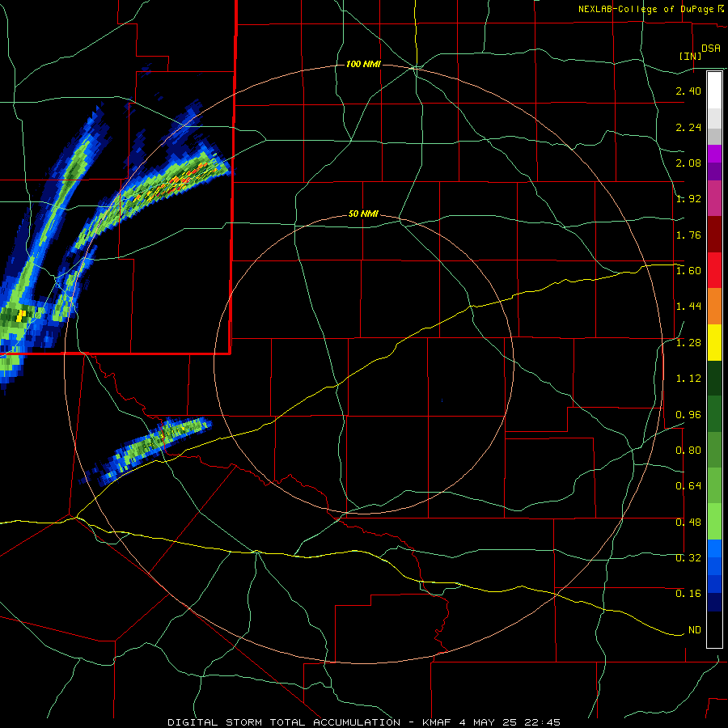
Task: Click the 22:45 timestamp
Action: pyautogui.click(x=542, y=722)
